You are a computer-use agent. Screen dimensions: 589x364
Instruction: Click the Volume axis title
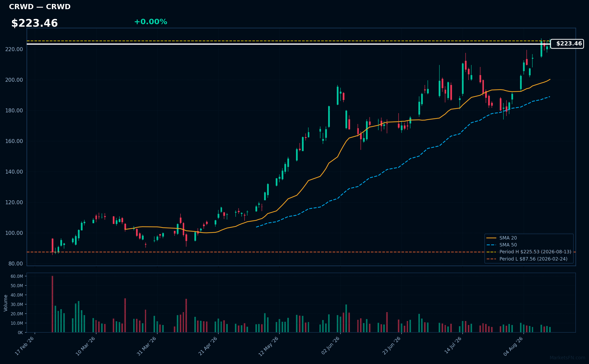coord(6,303)
